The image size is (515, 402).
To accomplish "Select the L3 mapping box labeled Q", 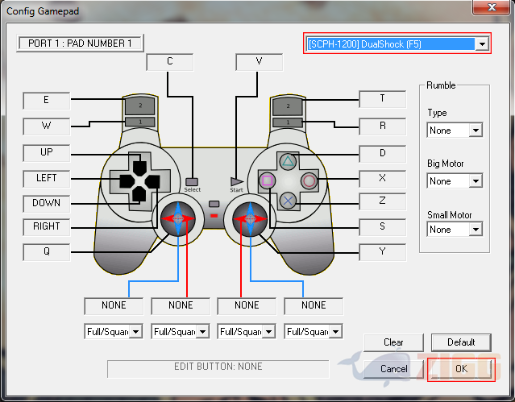I will [46, 252].
